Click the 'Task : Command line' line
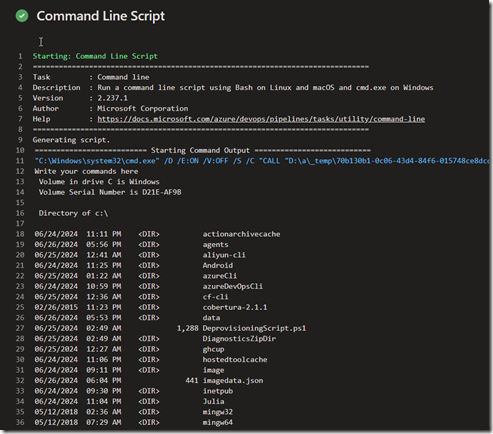Viewport: 493px width, 434px height. tap(91, 77)
